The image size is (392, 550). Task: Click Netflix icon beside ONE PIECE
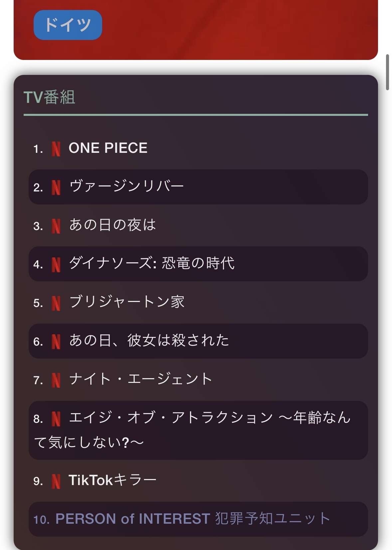[x=56, y=148]
